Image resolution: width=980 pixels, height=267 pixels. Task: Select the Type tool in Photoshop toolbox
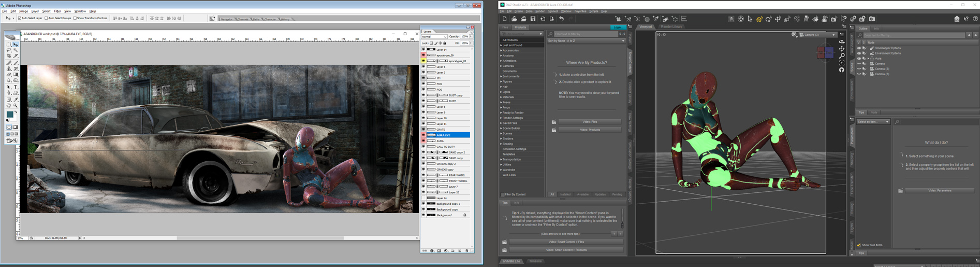coord(16,87)
